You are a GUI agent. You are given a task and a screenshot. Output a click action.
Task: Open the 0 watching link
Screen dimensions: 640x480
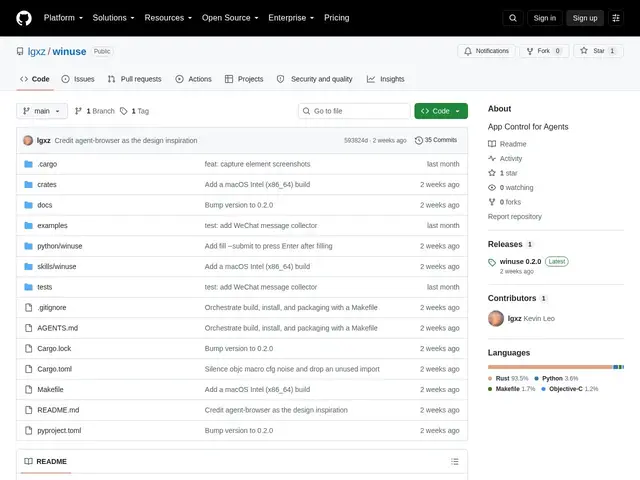511,187
